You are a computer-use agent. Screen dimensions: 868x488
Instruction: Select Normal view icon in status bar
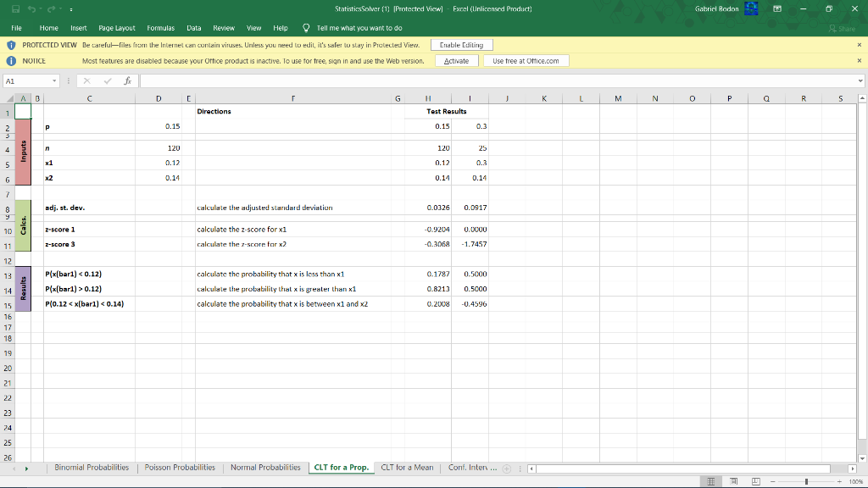coord(710,481)
